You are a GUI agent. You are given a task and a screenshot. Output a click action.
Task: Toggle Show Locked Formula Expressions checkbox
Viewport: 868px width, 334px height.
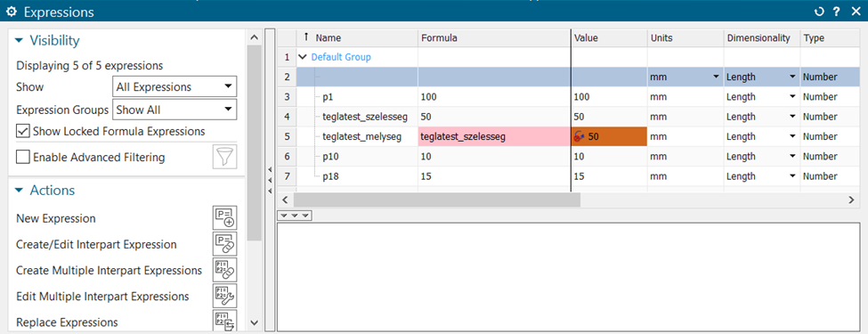22,131
